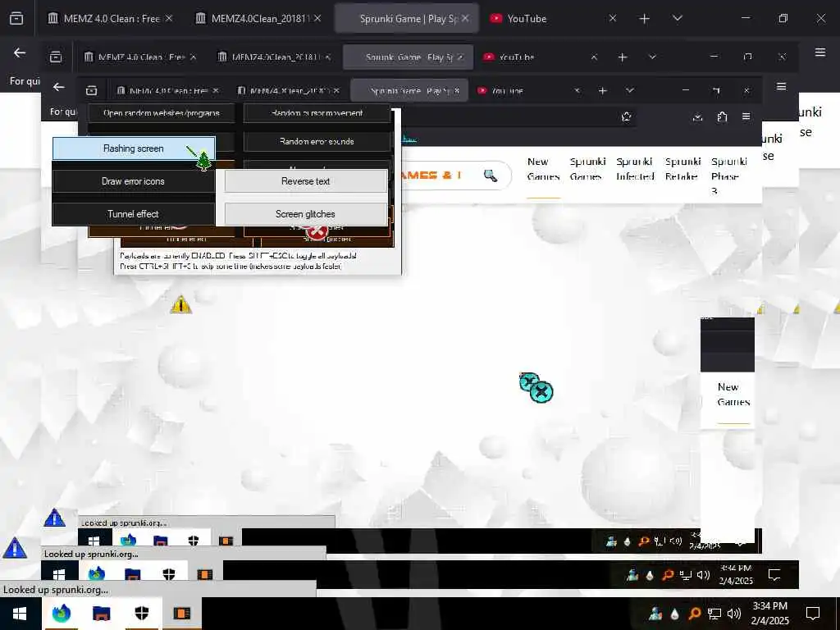
Task: Open the downloads icon in the innermost browser toolbar
Action: click(697, 116)
